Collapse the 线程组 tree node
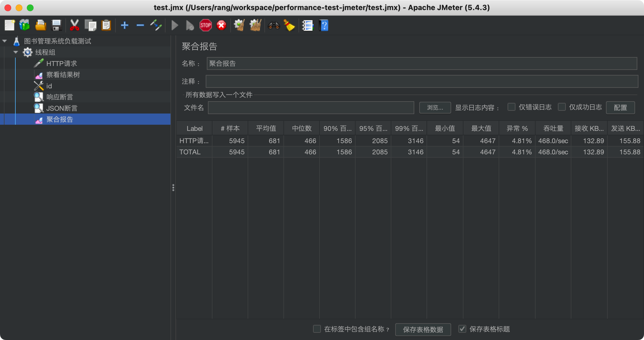Image resolution: width=644 pixels, height=340 pixels. (x=16, y=52)
